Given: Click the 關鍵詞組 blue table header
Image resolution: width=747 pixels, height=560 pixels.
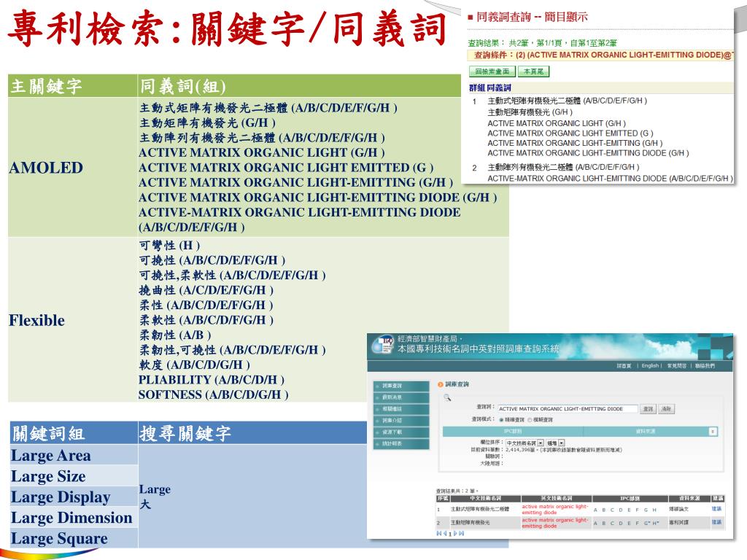Looking at the screenshot, I should tap(74, 433).
